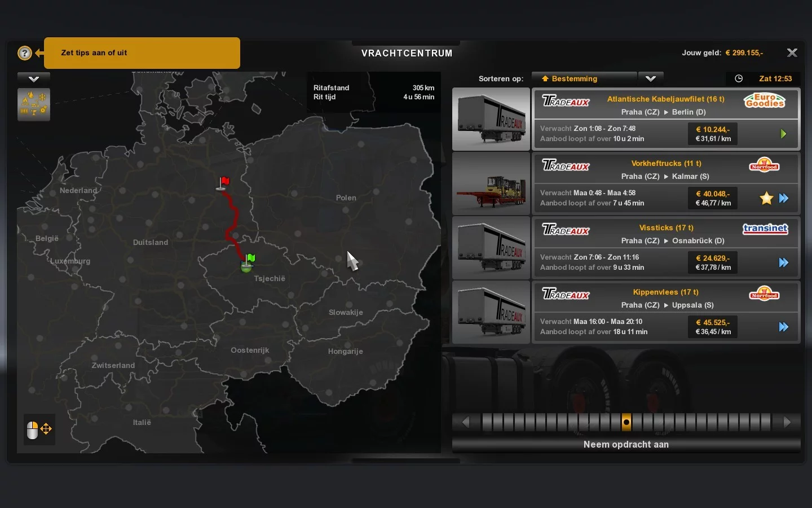Image resolution: width=812 pixels, height=508 pixels.
Task: Click the 'België' label on the map
Action: coord(47,239)
